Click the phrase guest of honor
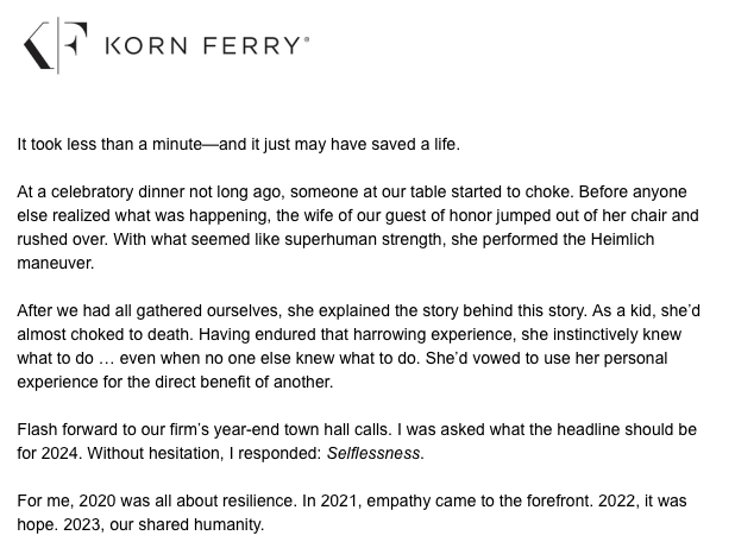 438,216
